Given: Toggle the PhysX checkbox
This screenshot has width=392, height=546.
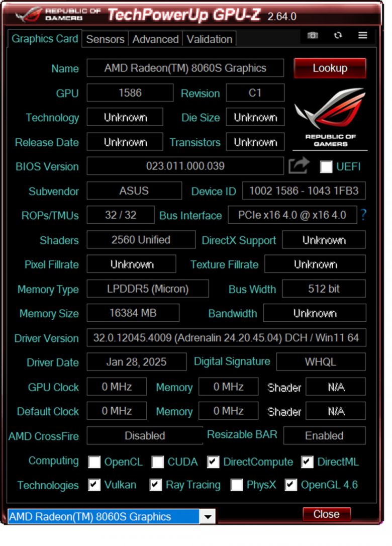Looking at the screenshot, I should click(237, 485).
